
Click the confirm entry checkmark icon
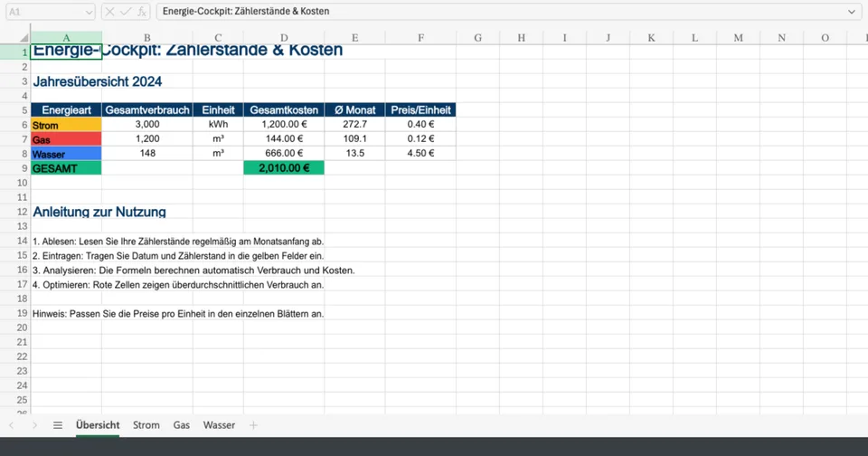click(126, 12)
